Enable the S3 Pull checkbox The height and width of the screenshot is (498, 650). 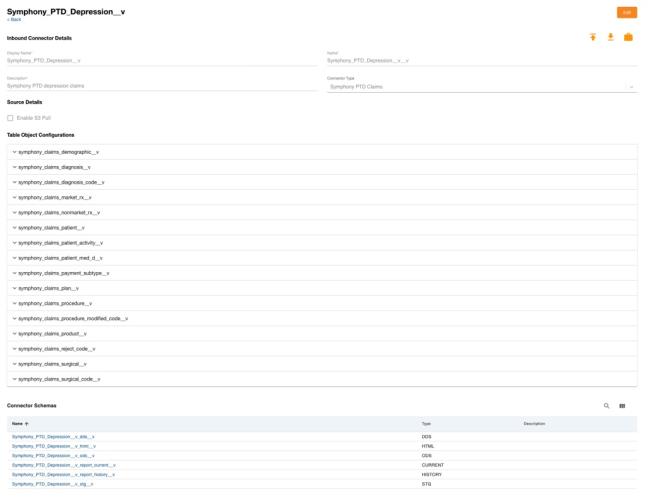click(11, 118)
